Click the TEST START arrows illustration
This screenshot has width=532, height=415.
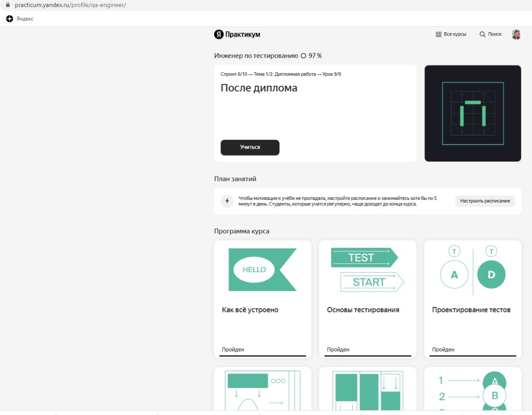367,270
